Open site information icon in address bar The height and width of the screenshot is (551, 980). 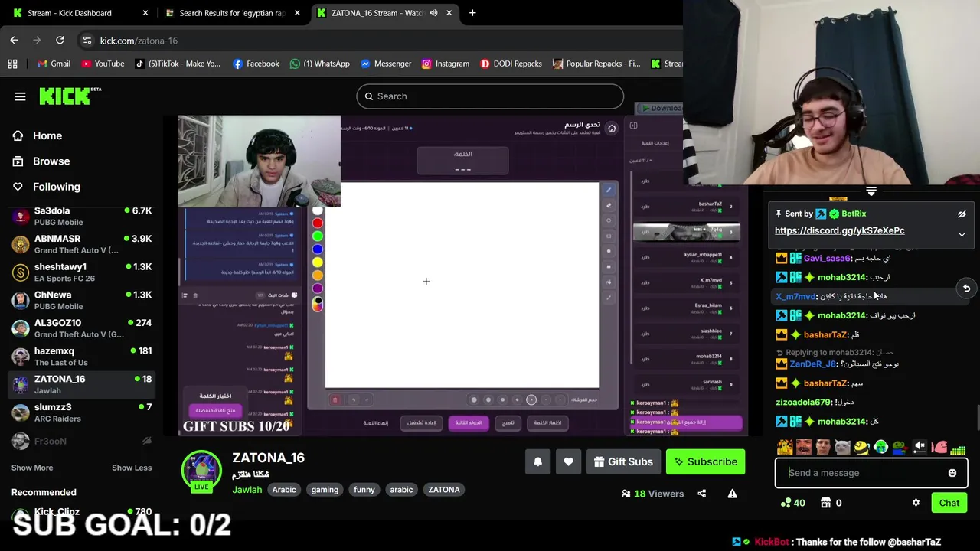click(87, 41)
